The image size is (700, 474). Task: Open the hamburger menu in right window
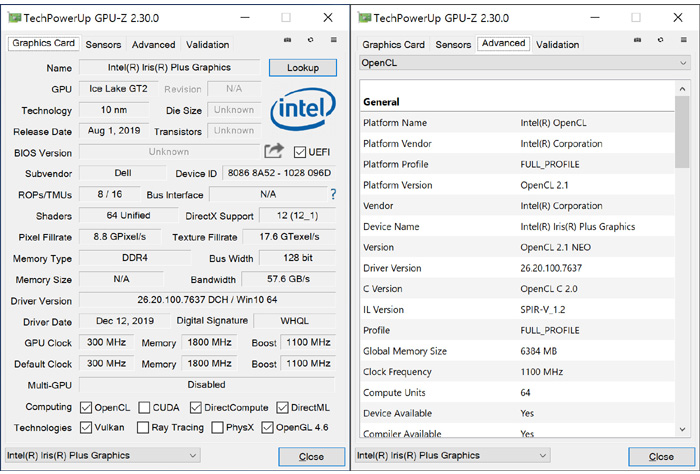pos(683,40)
